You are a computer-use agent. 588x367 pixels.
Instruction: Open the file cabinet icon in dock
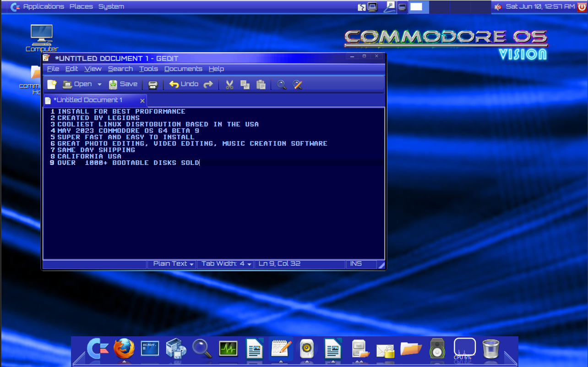(x=360, y=349)
